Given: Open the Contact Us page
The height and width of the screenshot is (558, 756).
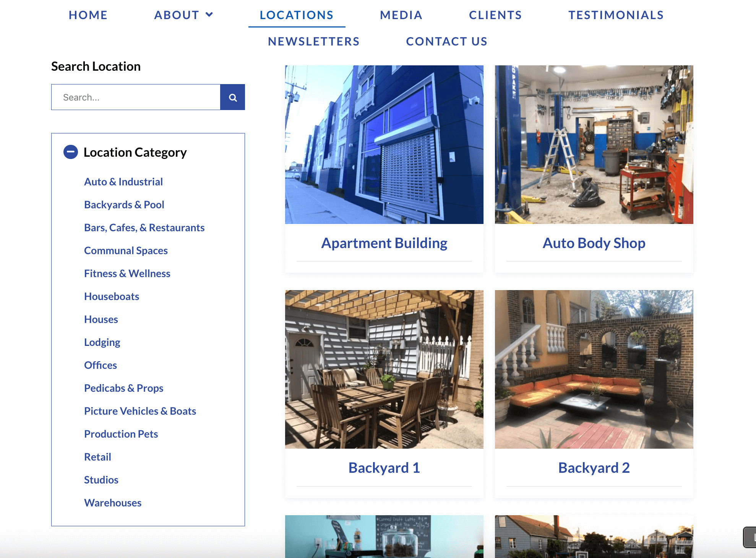Looking at the screenshot, I should 446,41.
